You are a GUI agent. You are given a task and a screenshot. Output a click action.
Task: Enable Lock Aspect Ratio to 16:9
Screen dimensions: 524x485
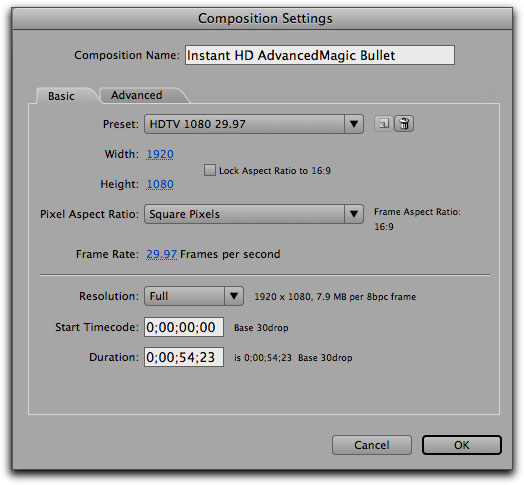pos(210,170)
